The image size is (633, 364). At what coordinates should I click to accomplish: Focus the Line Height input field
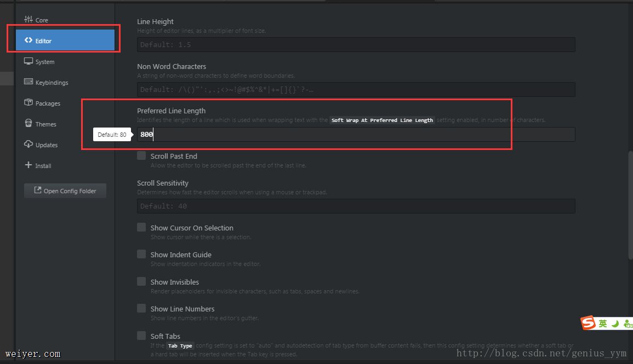[x=356, y=45]
